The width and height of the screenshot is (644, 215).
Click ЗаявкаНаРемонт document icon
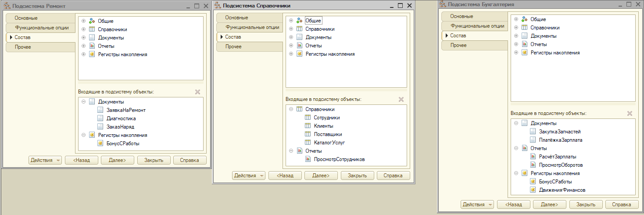coord(100,110)
